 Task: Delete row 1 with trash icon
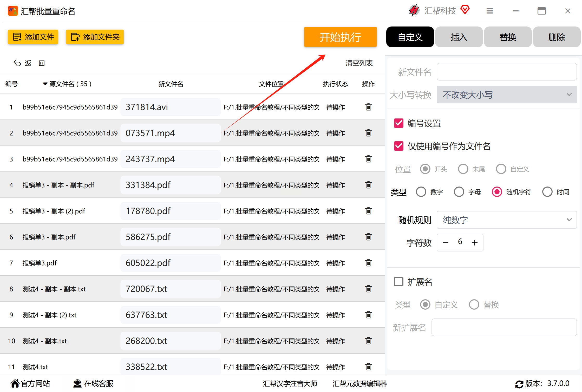pyautogui.click(x=368, y=107)
